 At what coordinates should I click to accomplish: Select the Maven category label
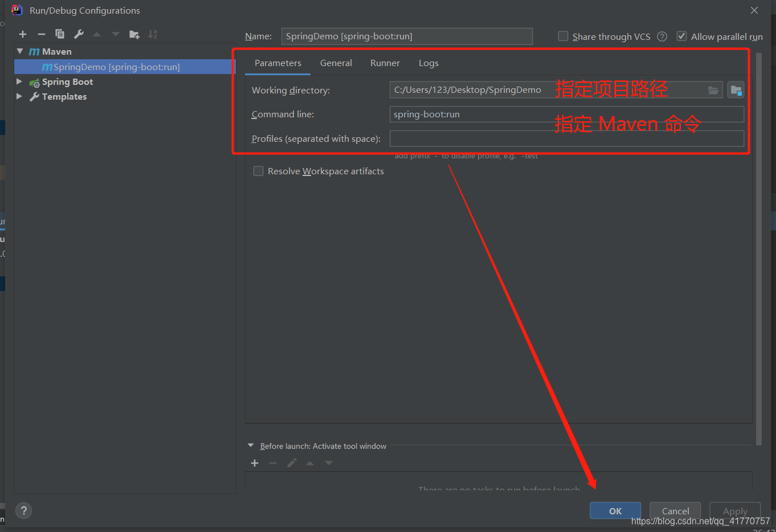coord(57,51)
